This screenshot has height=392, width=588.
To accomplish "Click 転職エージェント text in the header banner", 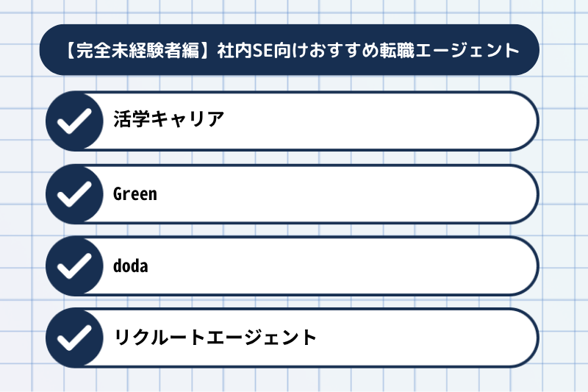I will (449, 50).
